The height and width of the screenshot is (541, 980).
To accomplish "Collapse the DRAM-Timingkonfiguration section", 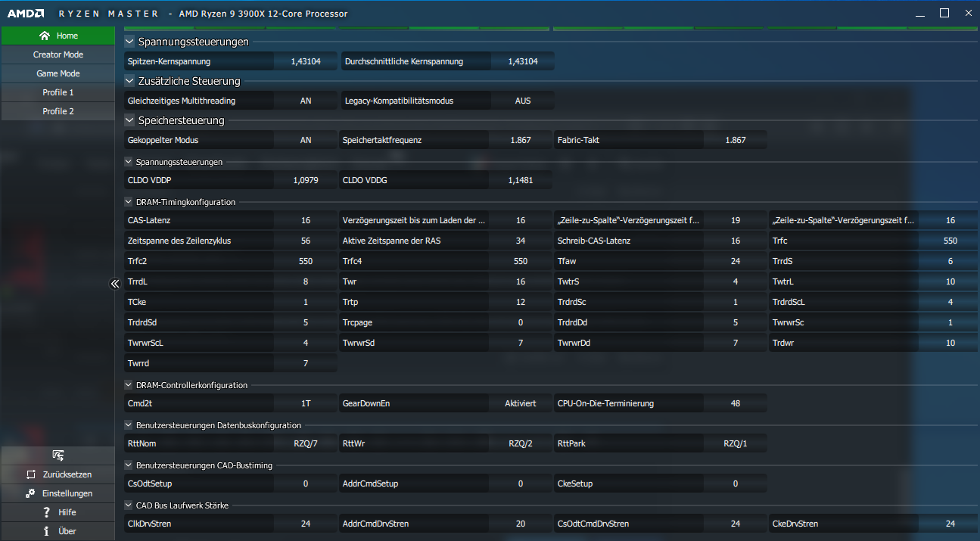I will pyautogui.click(x=129, y=202).
